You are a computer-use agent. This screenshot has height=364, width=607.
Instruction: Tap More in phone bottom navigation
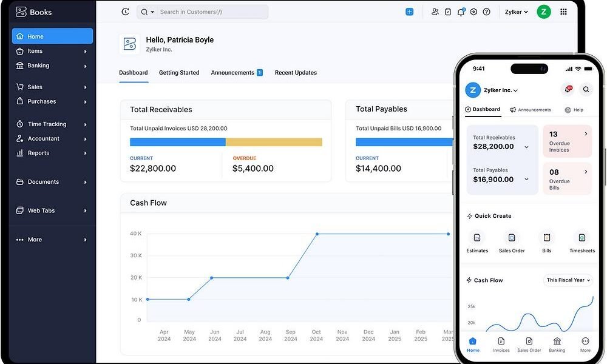pyautogui.click(x=585, y=345)
